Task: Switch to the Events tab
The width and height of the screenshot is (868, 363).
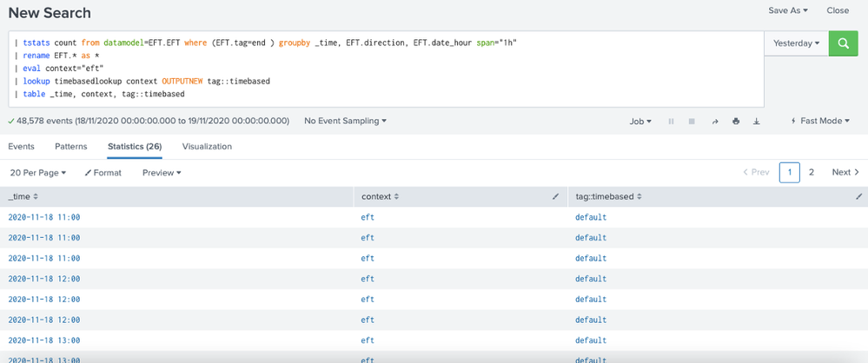Action: tap(22, 147)
